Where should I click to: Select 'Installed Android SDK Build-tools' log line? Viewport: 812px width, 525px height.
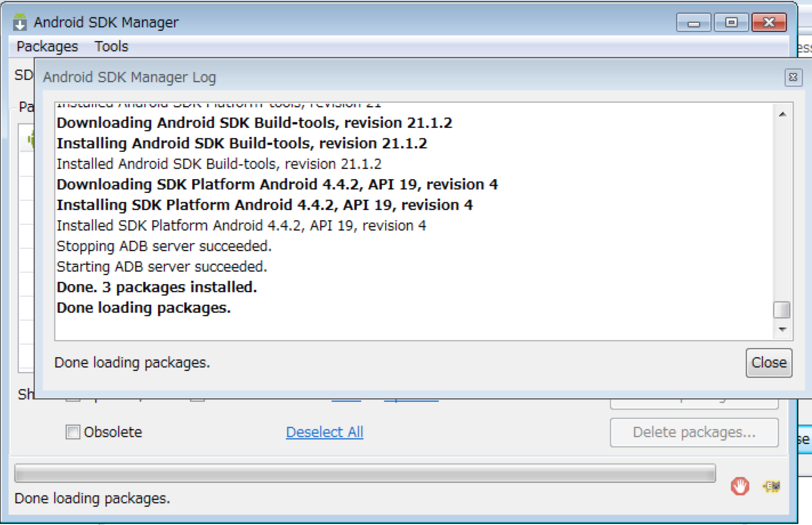219,164
